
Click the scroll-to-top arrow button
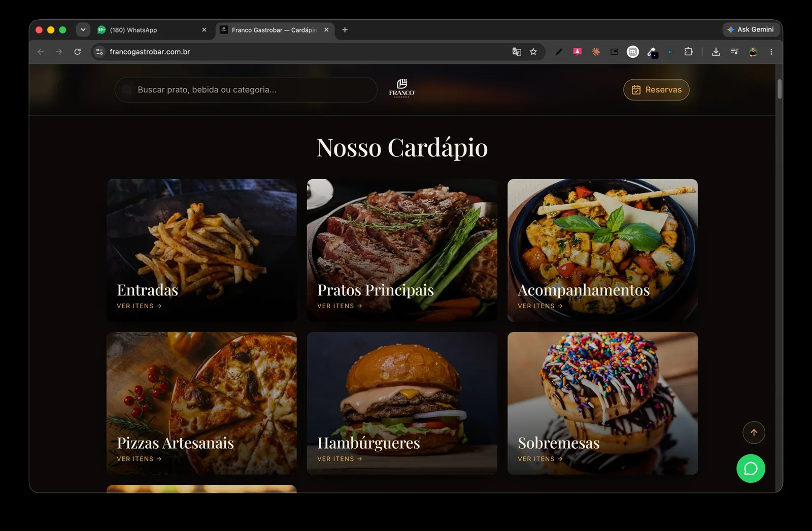(754, 433)
